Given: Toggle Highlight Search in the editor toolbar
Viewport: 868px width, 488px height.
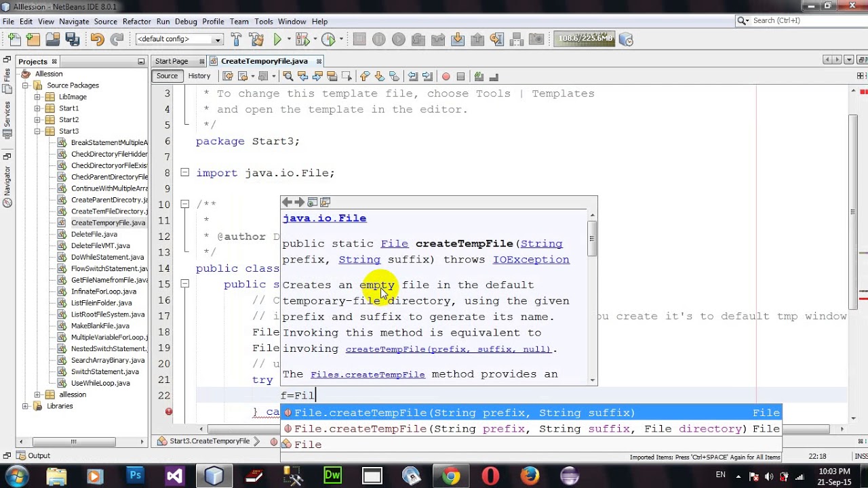Looking at the screenshot, I should 332,76.
